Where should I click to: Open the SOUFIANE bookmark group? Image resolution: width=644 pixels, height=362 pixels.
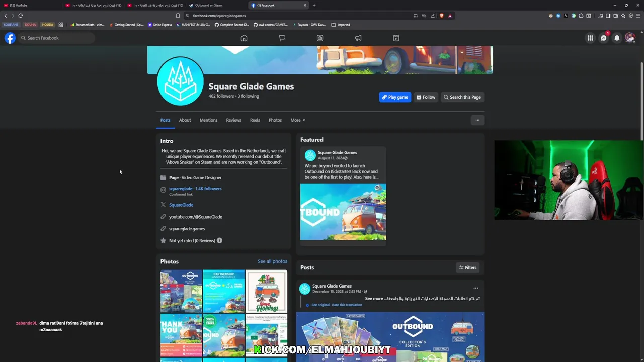pyautogui.click(x=11, y=25)
